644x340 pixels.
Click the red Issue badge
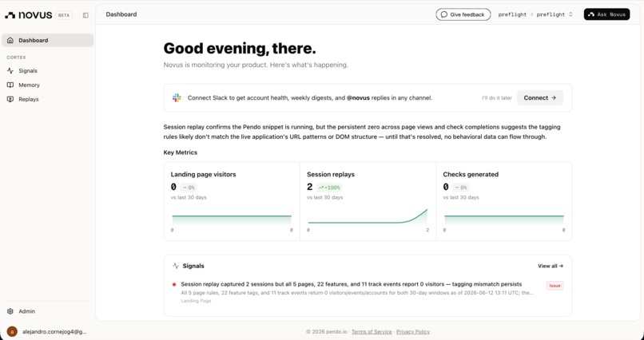coord(555,286)
